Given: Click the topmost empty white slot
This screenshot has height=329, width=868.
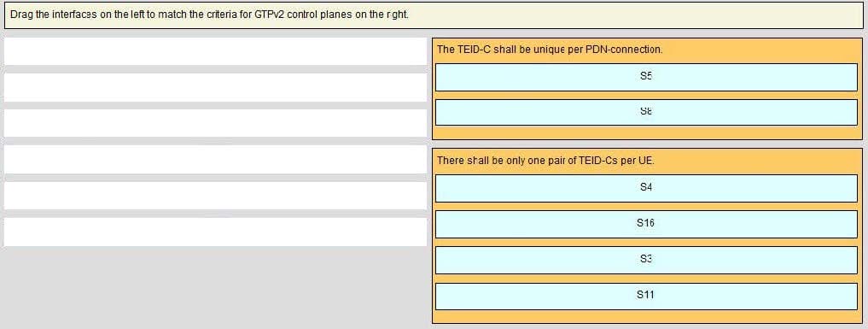Looking at the screenshot, I should tap(215, 51).
